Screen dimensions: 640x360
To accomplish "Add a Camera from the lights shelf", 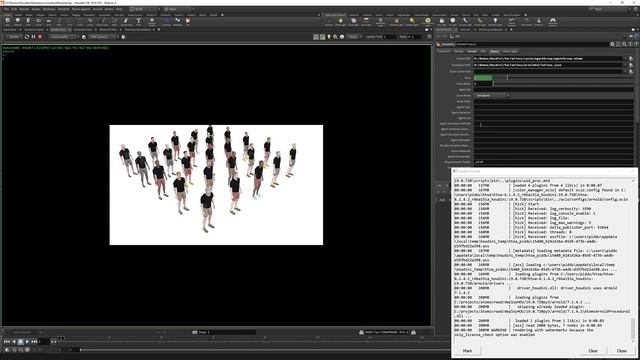I will 329,21.
